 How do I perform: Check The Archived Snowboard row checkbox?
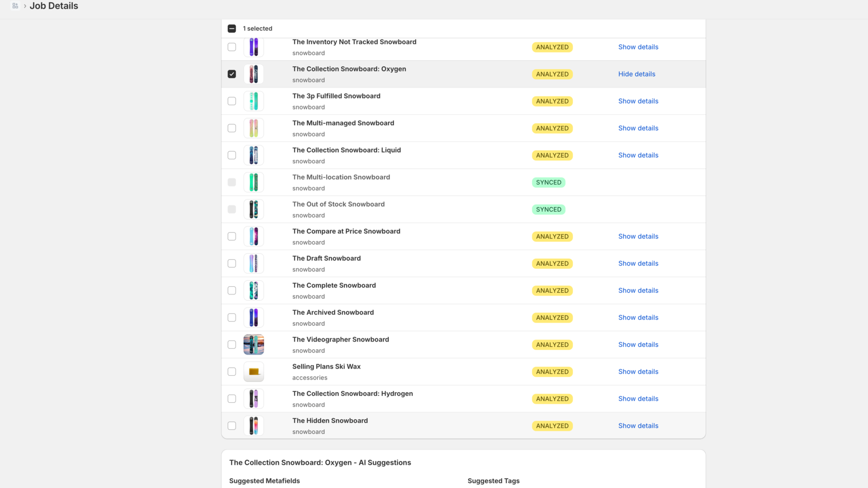232,318
